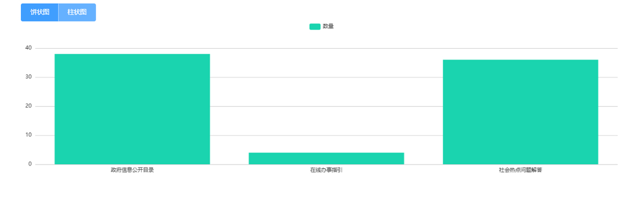
Task: Switch to the 饼状图 chart view
Action: pyautogui.click(x=40, y=12)
